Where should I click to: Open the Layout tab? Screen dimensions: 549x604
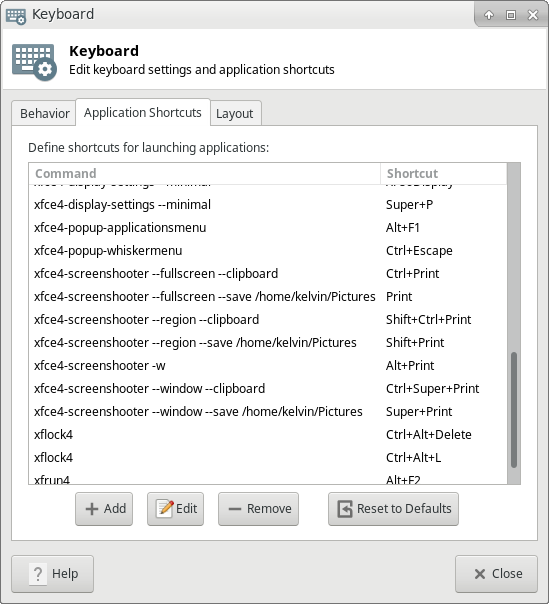coord(235,113)
